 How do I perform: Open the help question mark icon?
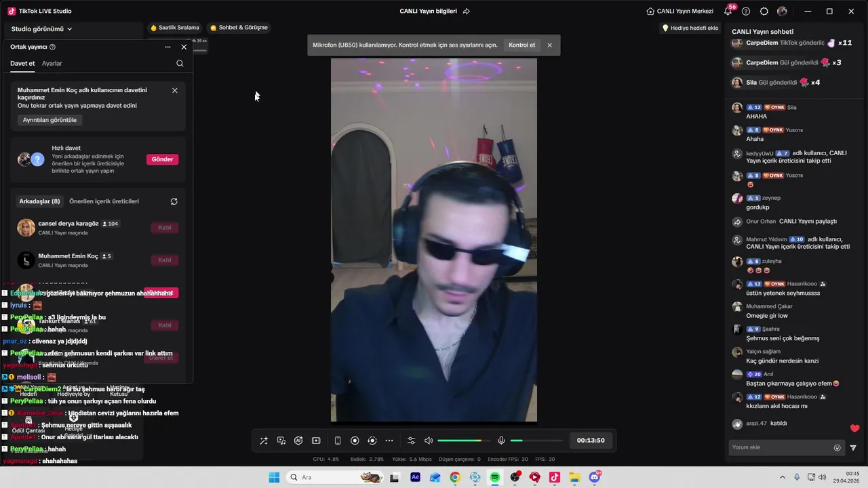(x=746, y=11)
